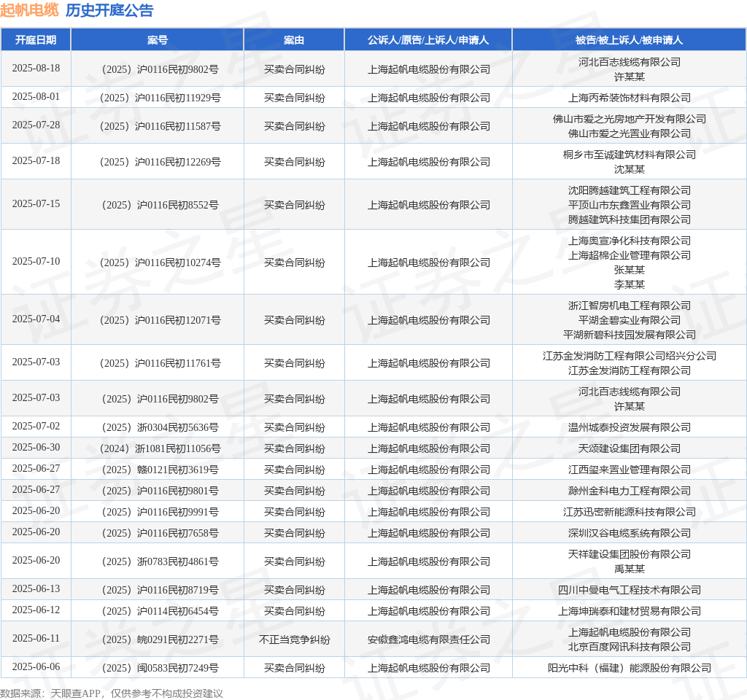This screenshot has height=700, width=747.
Task: Click the 起帆电缆 title text
Action: tap(29, 10)
